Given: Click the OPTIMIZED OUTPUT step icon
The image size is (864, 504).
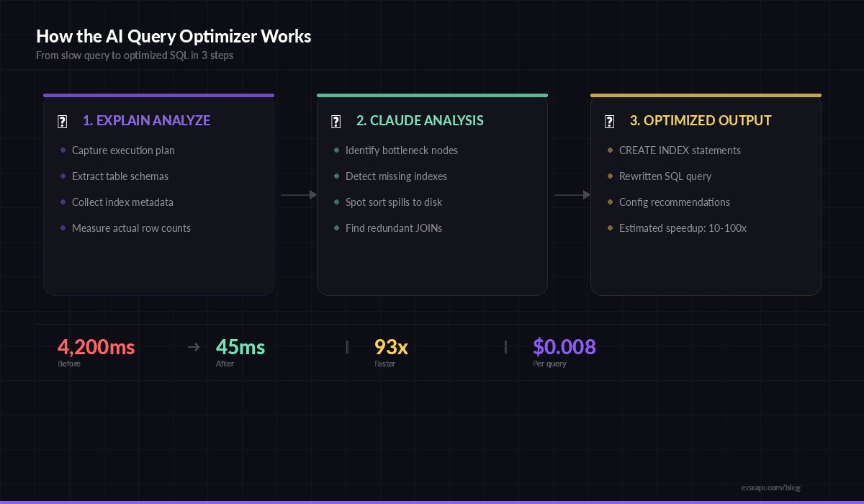Looking at the screenshot, I should coord(609,122).
